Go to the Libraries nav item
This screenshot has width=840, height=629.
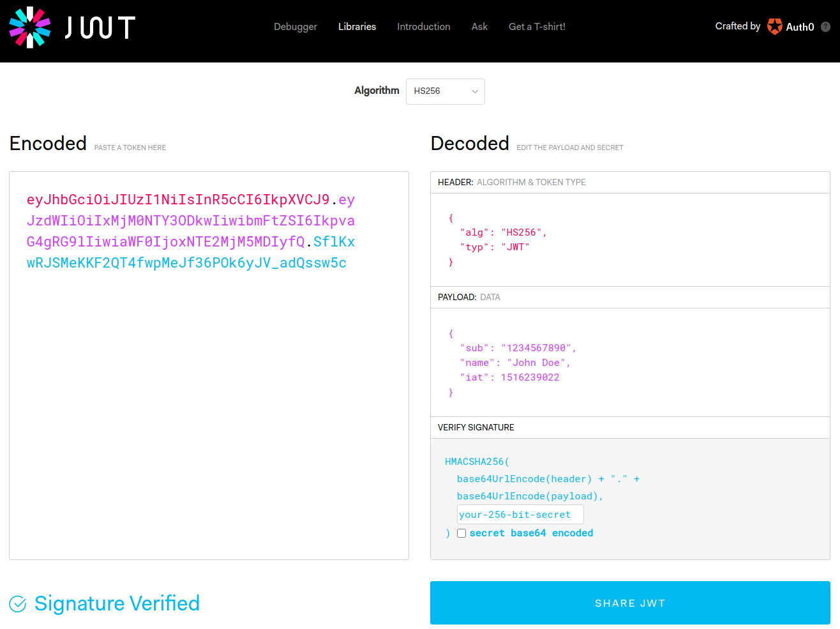(x=357, y=27)
